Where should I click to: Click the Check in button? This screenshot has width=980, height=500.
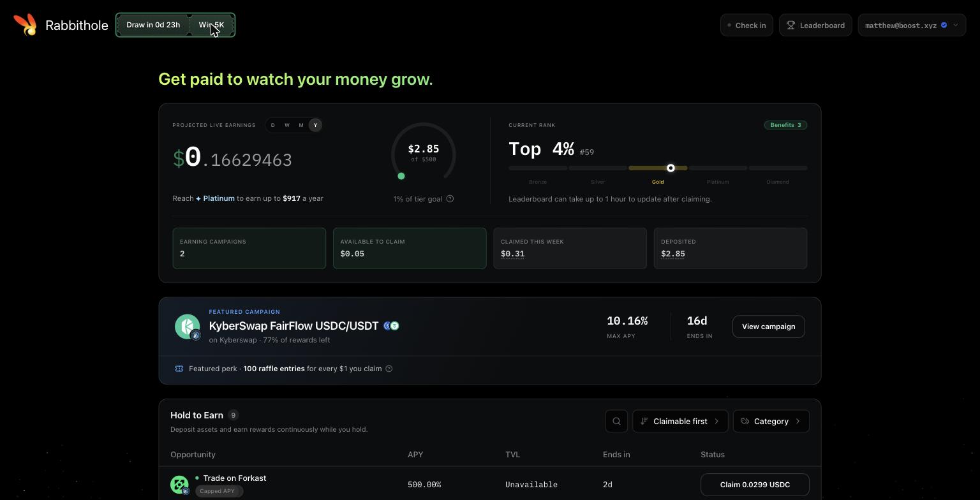click(x=746, y=26)
